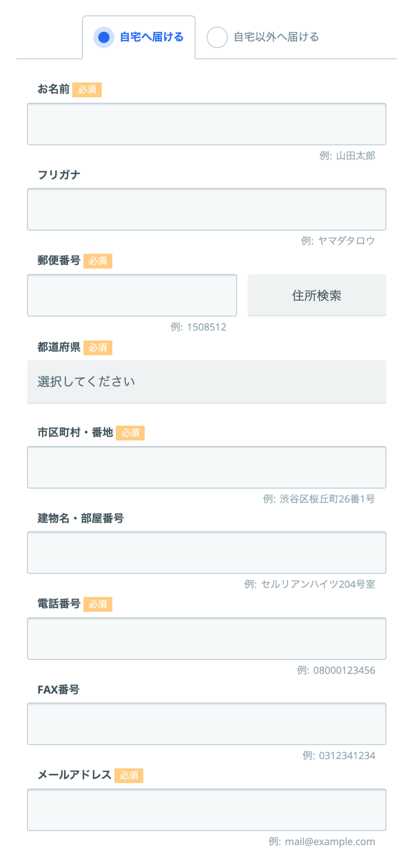
Task: Click the 電話番号 field label
Action: (x=59, y=604)
